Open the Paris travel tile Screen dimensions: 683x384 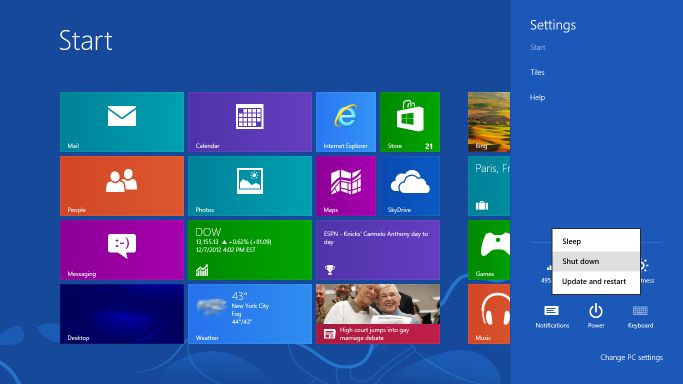click(x=489, y=186)
